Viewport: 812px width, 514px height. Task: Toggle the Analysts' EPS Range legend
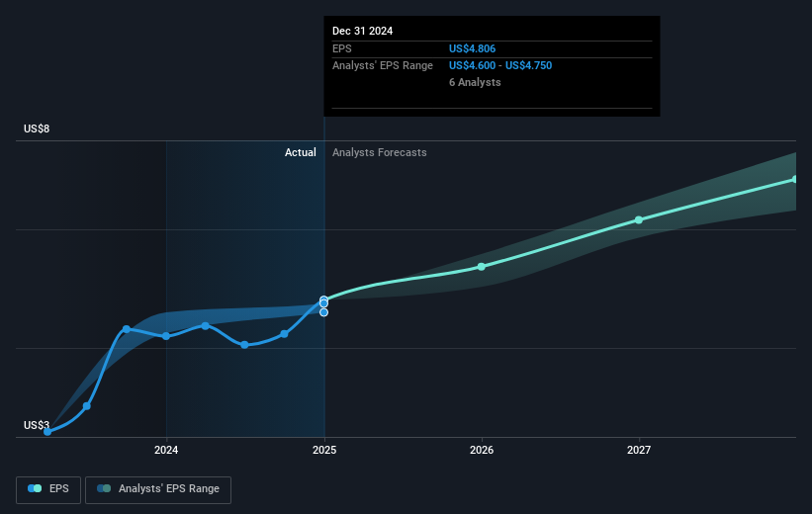point(158,489)
